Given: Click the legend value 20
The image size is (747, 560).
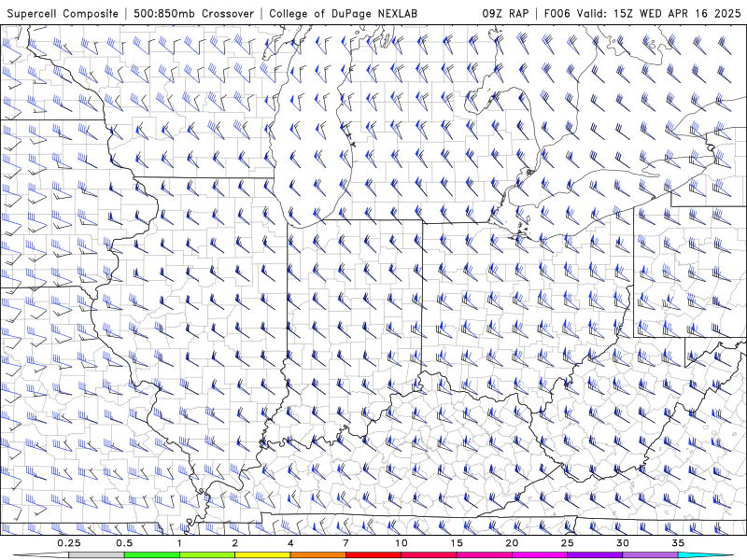Looking at the screenshot, I should click(512, 543).
